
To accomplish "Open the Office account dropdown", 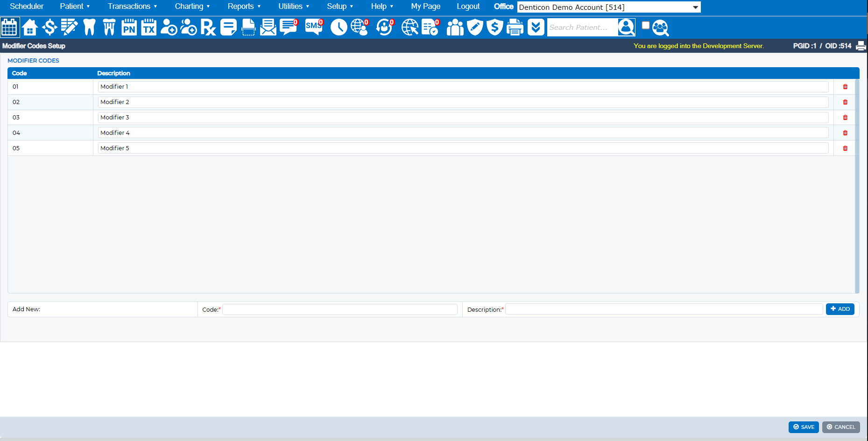I will click(609, 7).
